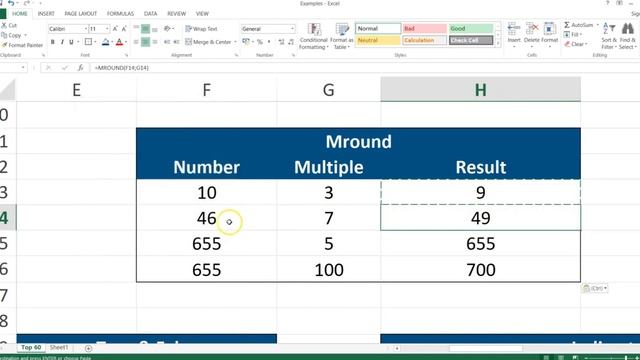Open the Fill Color dropdown arrow
The image size is (640, 360).
click(x=112, y=42)
